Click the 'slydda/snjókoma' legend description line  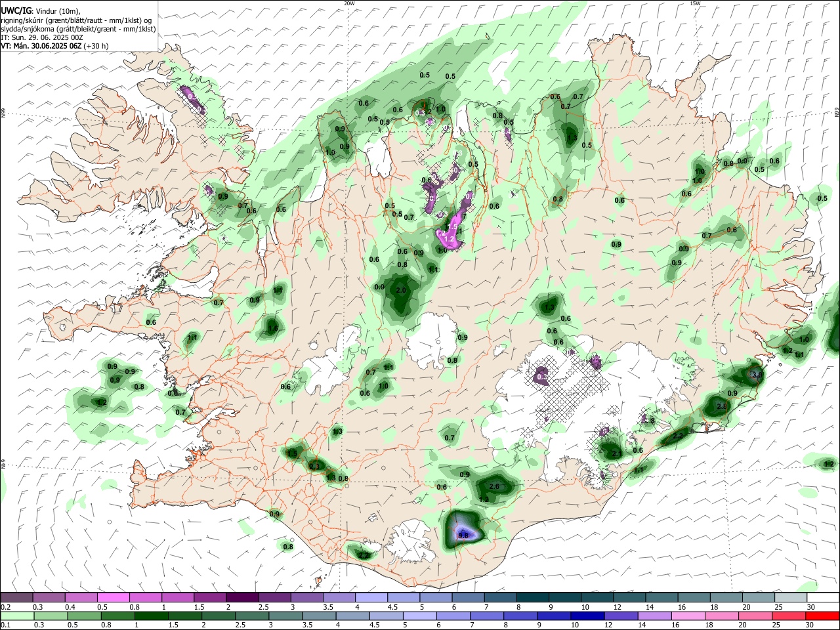click(78, 29)
